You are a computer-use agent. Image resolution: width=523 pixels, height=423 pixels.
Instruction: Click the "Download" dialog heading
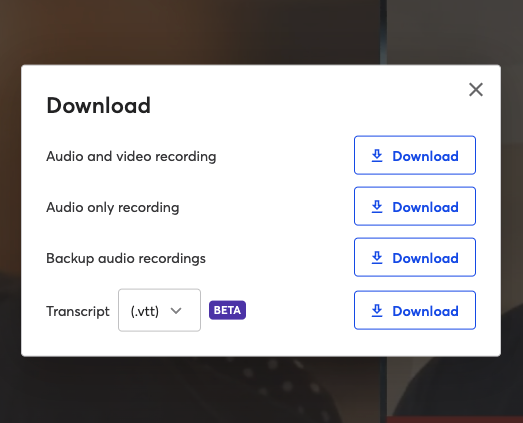coord(99,105)
